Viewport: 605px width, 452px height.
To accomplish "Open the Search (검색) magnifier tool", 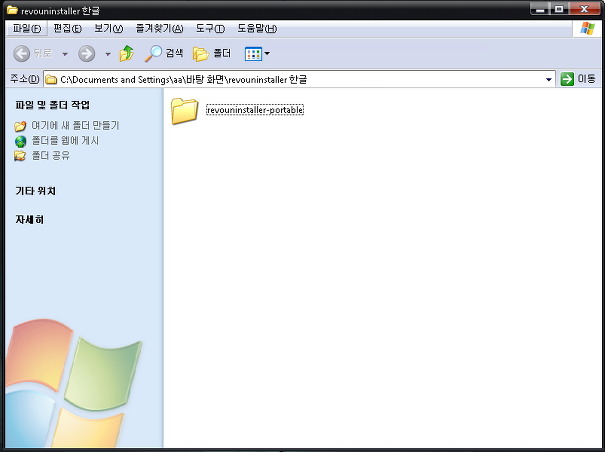I will [153, 53].
